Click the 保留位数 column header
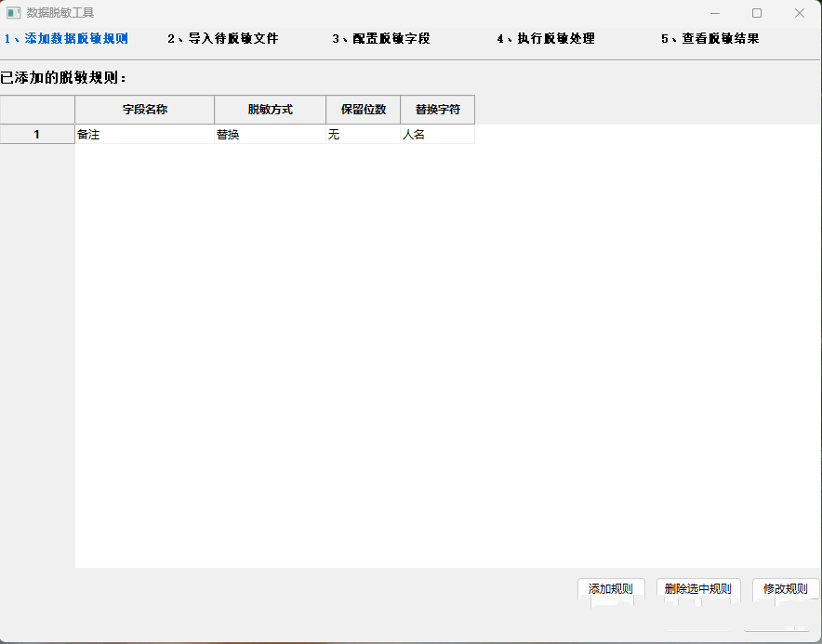Image resolution: width=822 pixels, height=644 pixels. [x=362, y=109]
